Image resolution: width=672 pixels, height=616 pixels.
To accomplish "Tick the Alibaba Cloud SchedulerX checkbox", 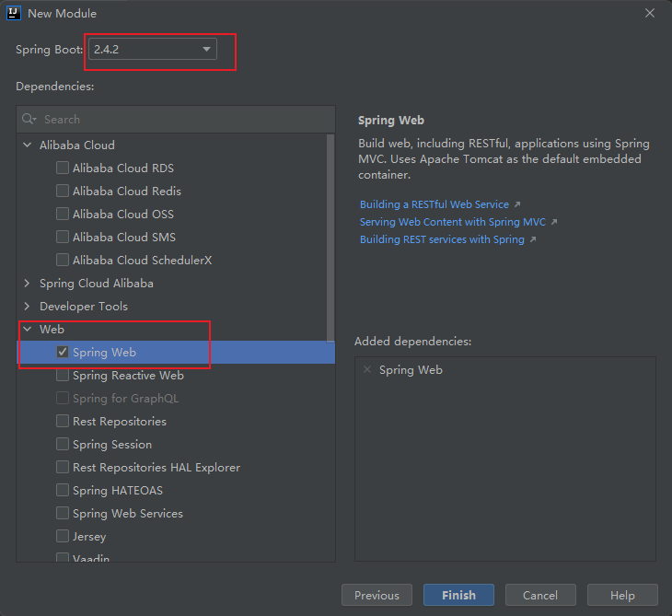I will pyautogui.click(x=63, y=260).
